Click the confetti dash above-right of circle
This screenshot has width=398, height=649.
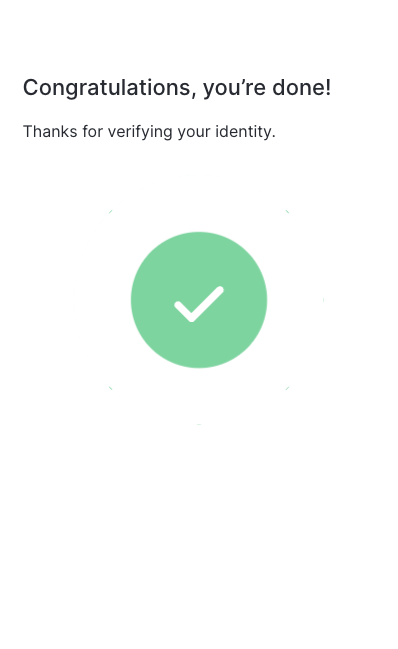[287, 212]
